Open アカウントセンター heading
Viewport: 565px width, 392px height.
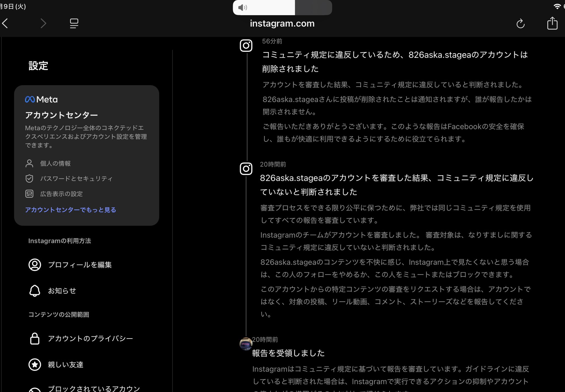pos(62,115)
